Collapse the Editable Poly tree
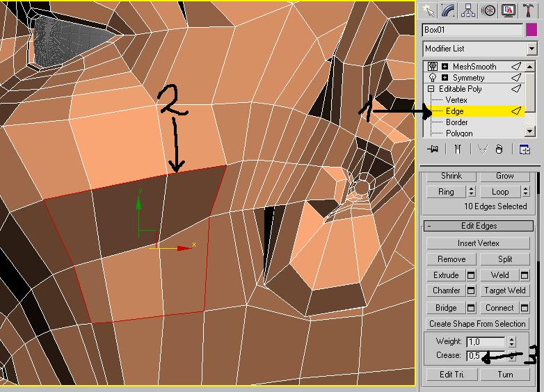 click(x=431, y=89)
